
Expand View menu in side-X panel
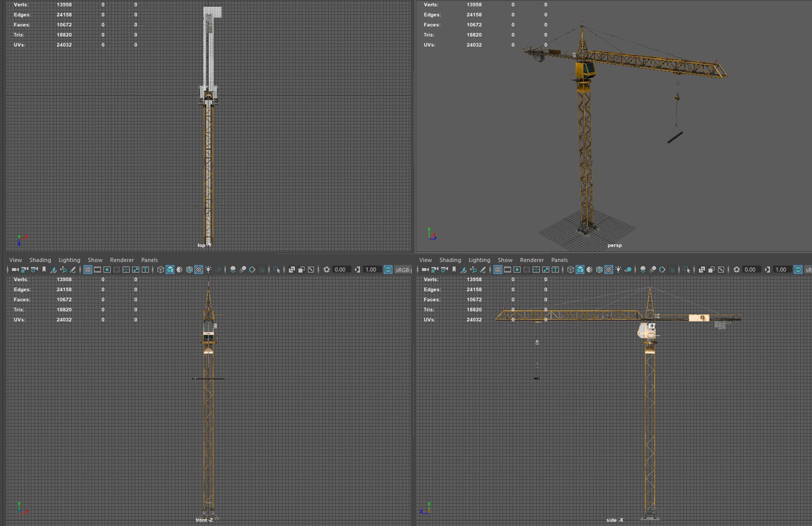tap(425, 260)
